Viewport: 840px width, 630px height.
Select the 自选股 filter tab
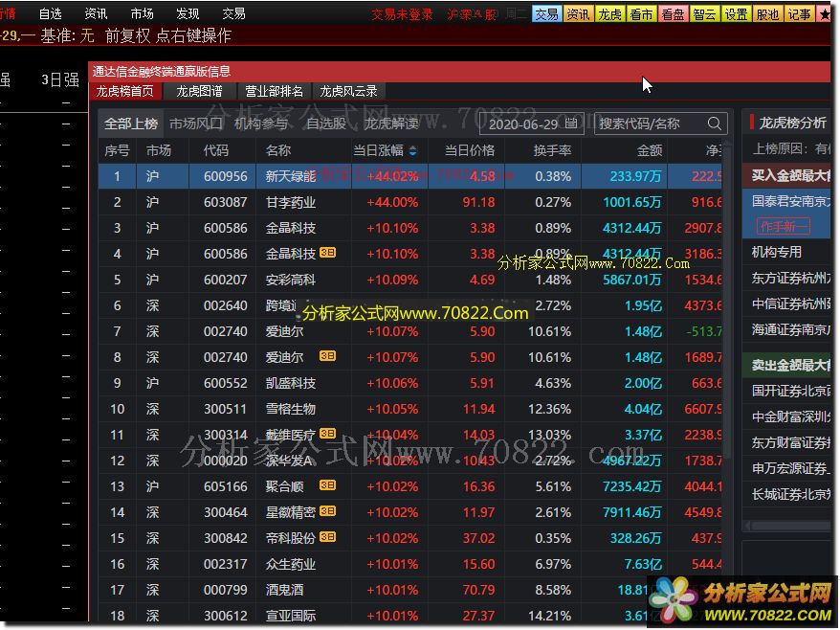coord(325,124)
